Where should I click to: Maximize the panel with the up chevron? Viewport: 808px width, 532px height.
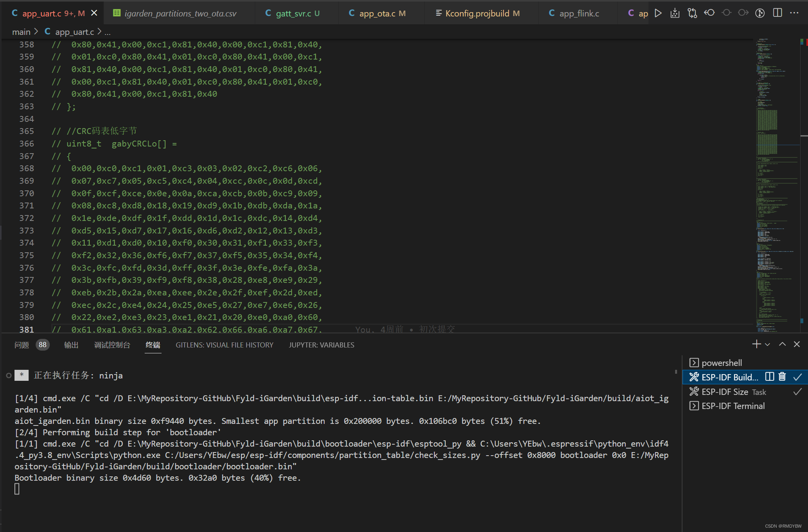[x=783, y=344]
